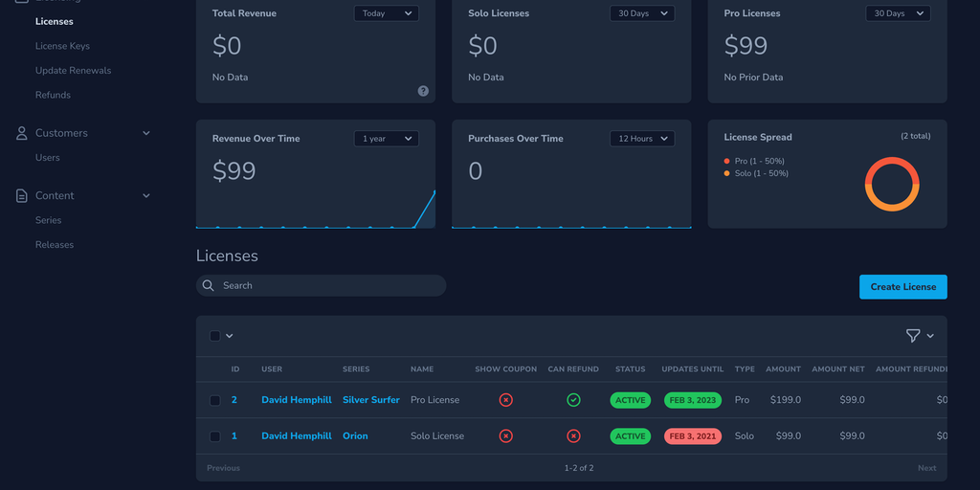Click the help question mark icon
This screenshot has width=980, height=490.
(423, 91)
